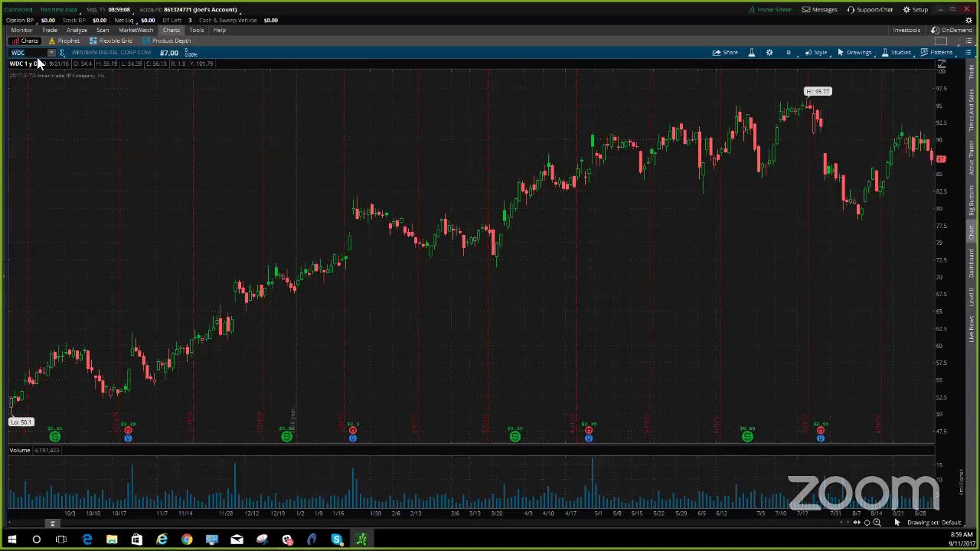Click the earnings marker below the 95.77 high
Image resolution: width=980 pixels, height=551 pixels.
point(820,431)
